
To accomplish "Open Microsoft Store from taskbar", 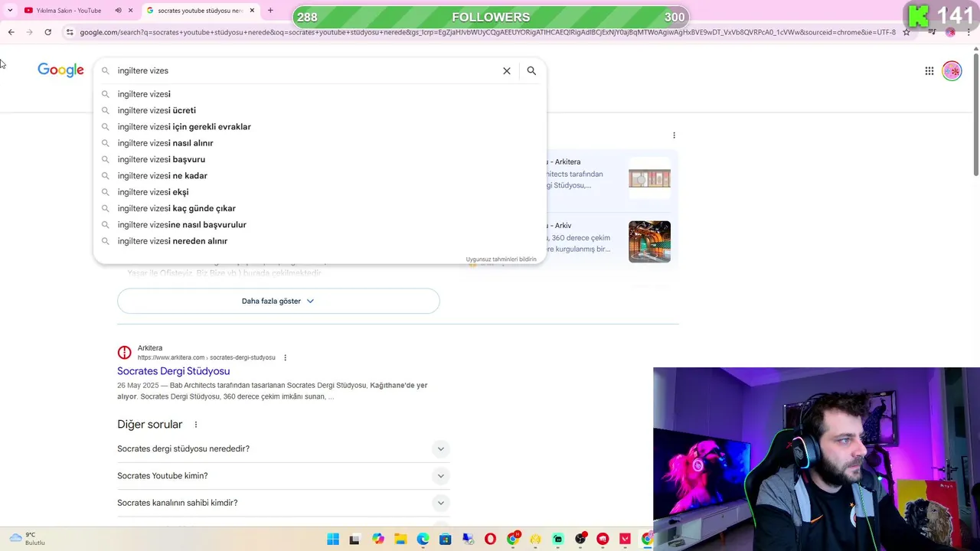I will pos(446,539).
